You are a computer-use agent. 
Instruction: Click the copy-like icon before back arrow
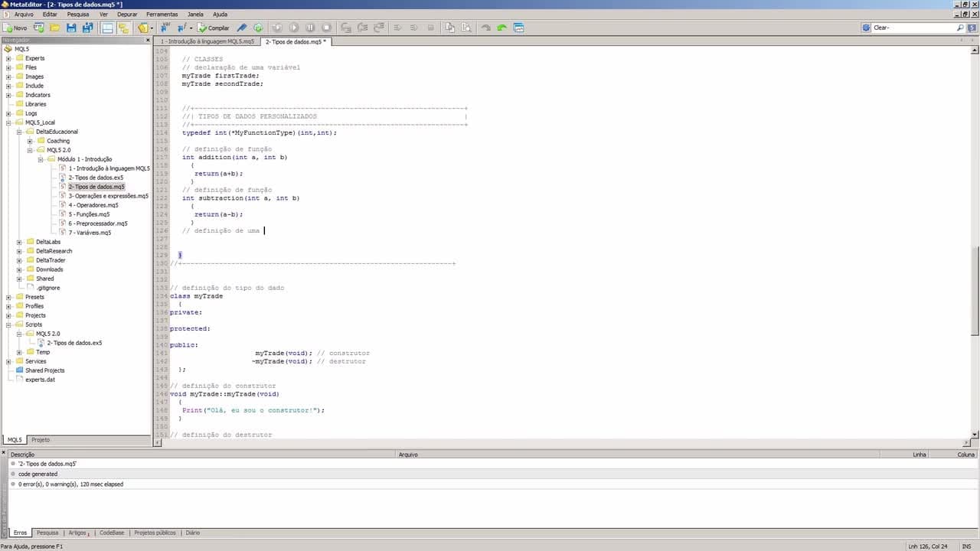(450, 28)
